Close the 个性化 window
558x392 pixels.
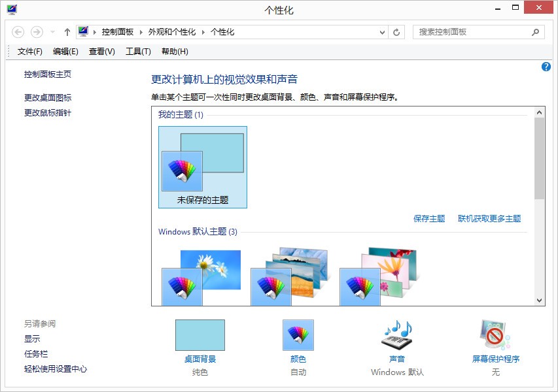(539, 7)
